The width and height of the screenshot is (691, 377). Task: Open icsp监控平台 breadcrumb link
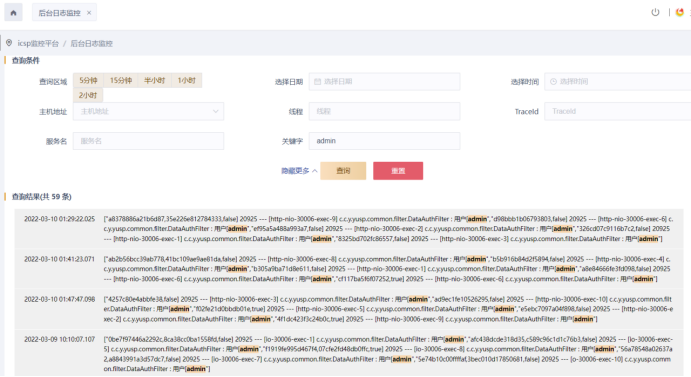tap(38, 43)
